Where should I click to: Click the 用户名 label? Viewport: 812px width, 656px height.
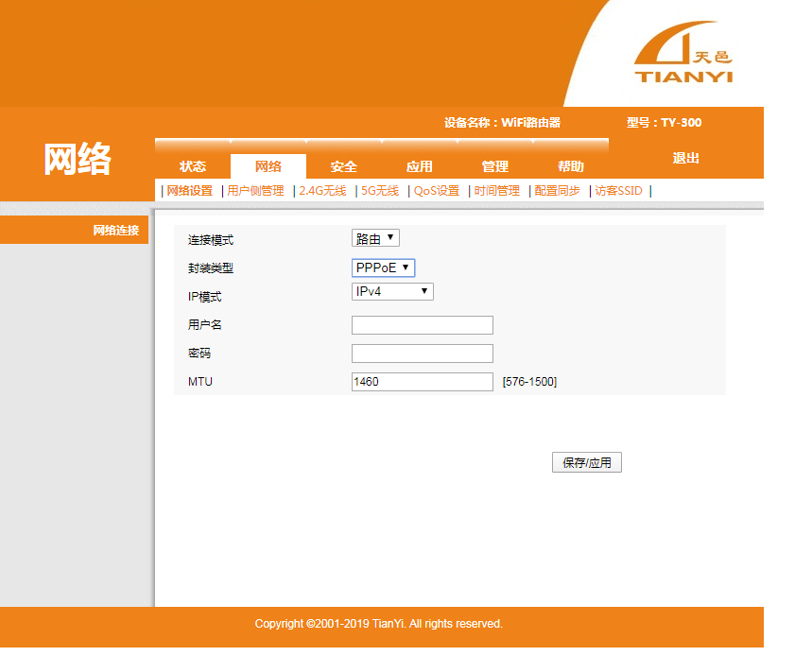click(204, 324)
